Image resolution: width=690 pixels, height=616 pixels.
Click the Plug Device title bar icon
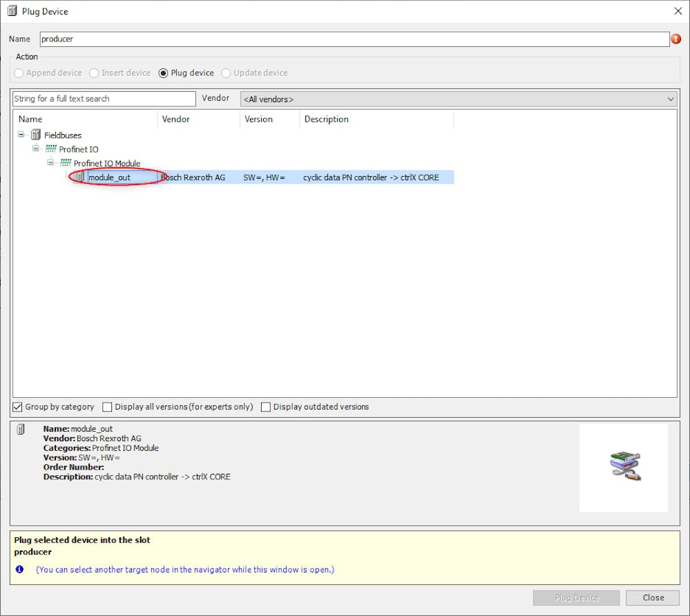click(12, 11)
